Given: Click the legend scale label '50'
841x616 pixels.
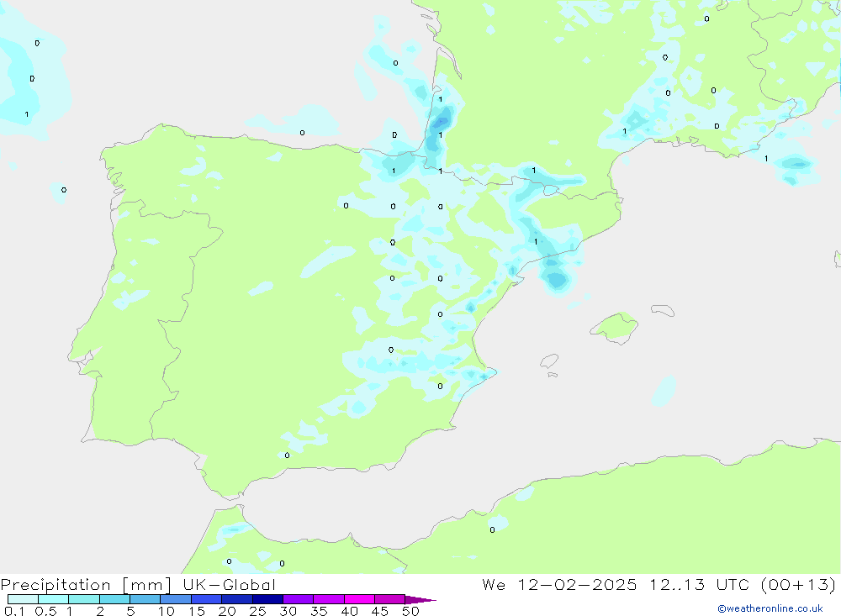Looking at the screenshot, I should 411,611.
